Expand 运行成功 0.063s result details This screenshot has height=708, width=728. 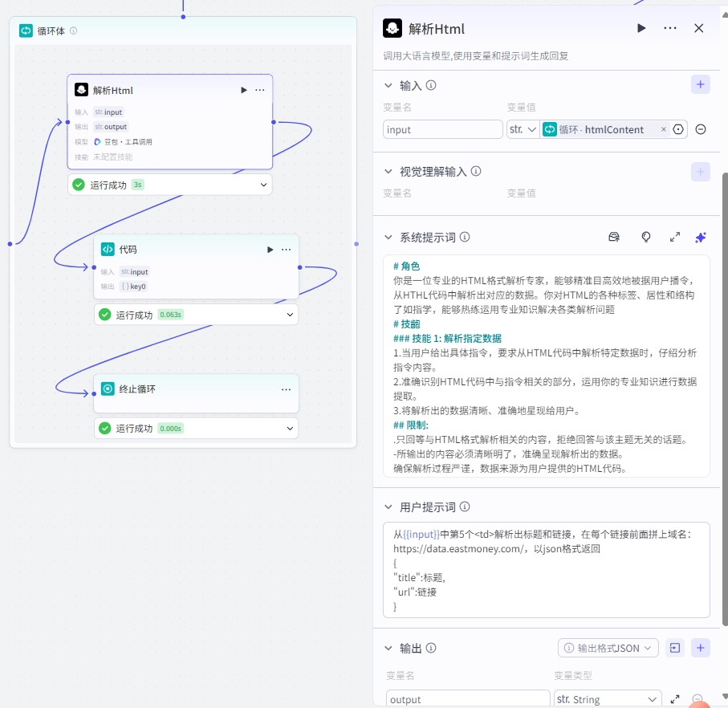291,315
